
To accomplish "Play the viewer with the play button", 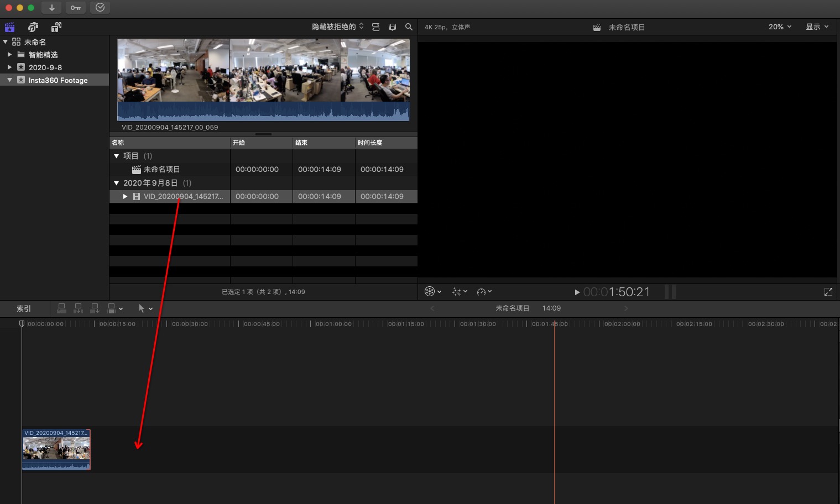I will click(577, 292).
